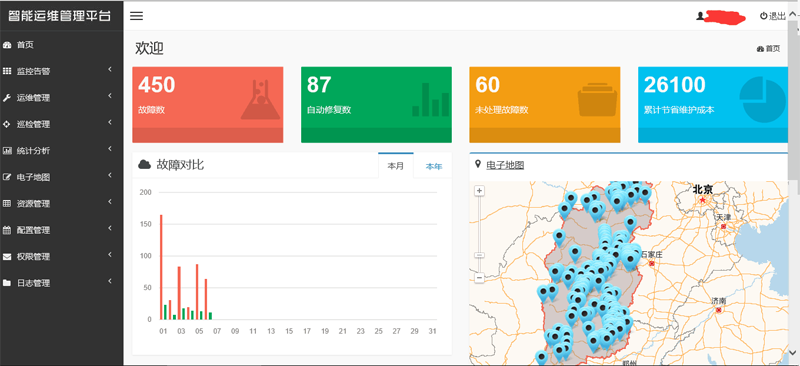Click the bar chart icon on 自动修复数 card

[431, 100]
